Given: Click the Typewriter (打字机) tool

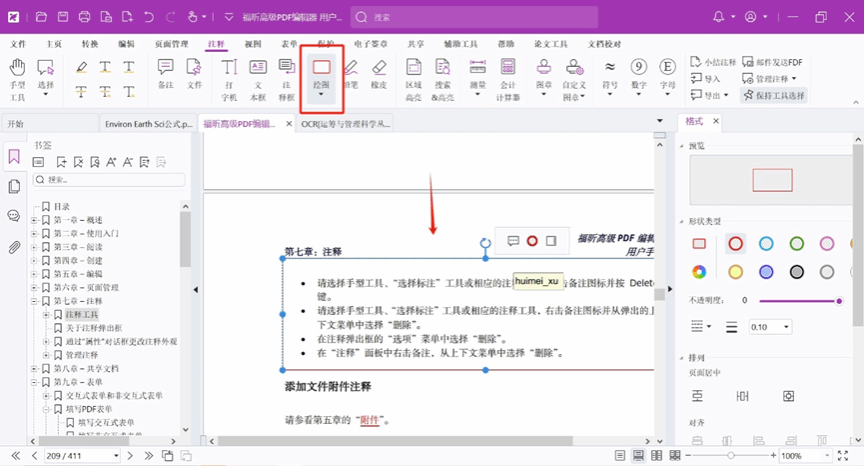Looking at the screenshot, I should coord(229,78).
